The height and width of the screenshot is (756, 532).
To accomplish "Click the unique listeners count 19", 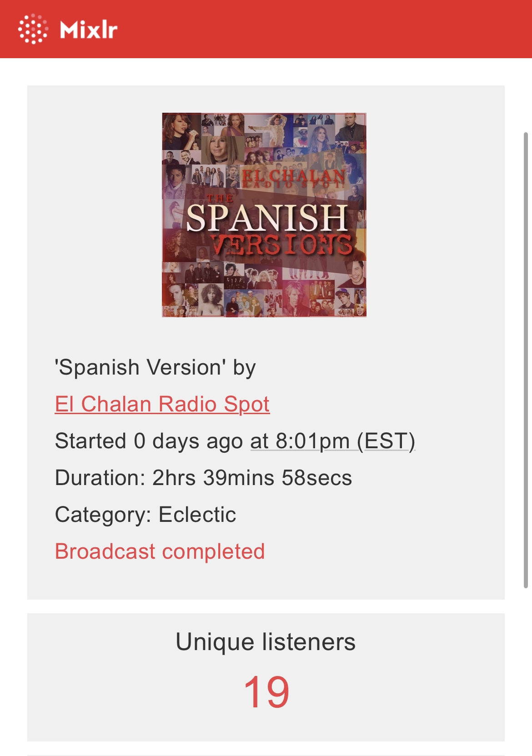I will tap(266, 692).
